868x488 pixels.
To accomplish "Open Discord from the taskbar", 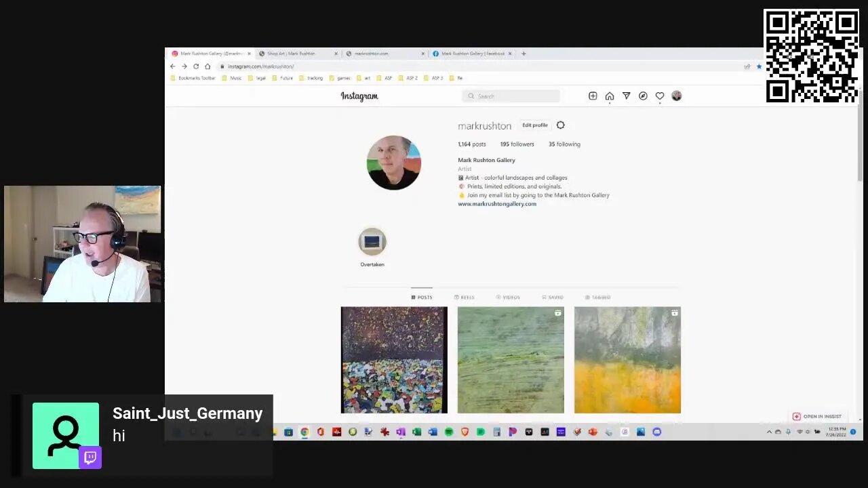I will point(657,432).
